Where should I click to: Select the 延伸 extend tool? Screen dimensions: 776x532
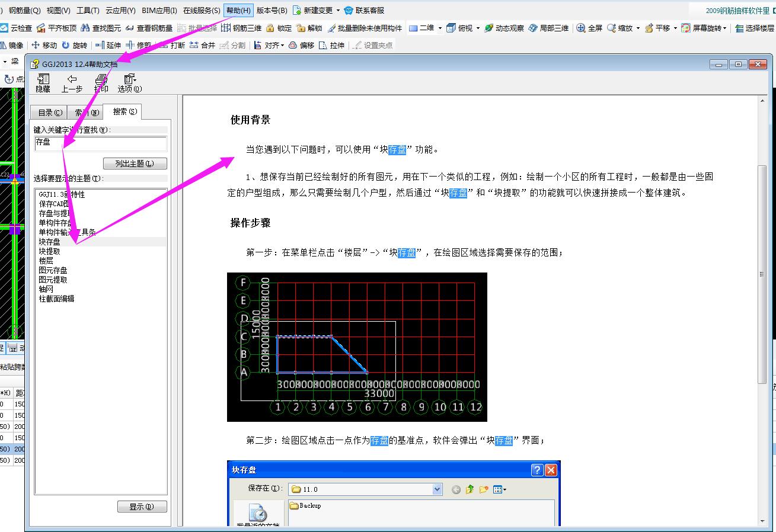point(108,45)
